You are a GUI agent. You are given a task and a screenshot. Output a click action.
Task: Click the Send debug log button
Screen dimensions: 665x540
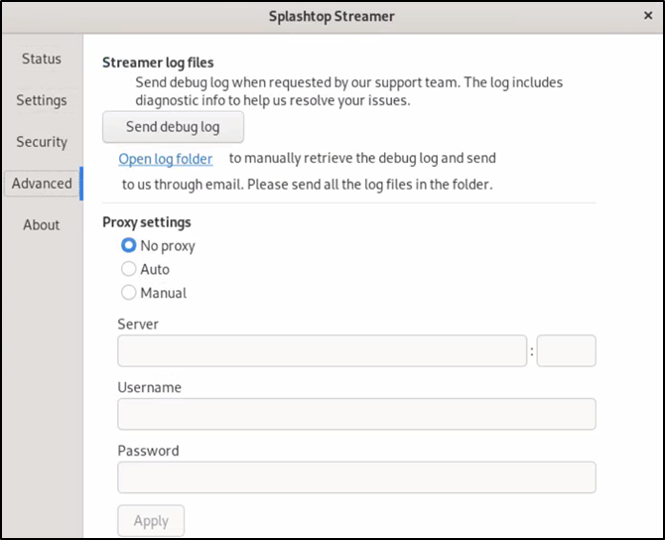pyautogui.click(x=173, y=127)
